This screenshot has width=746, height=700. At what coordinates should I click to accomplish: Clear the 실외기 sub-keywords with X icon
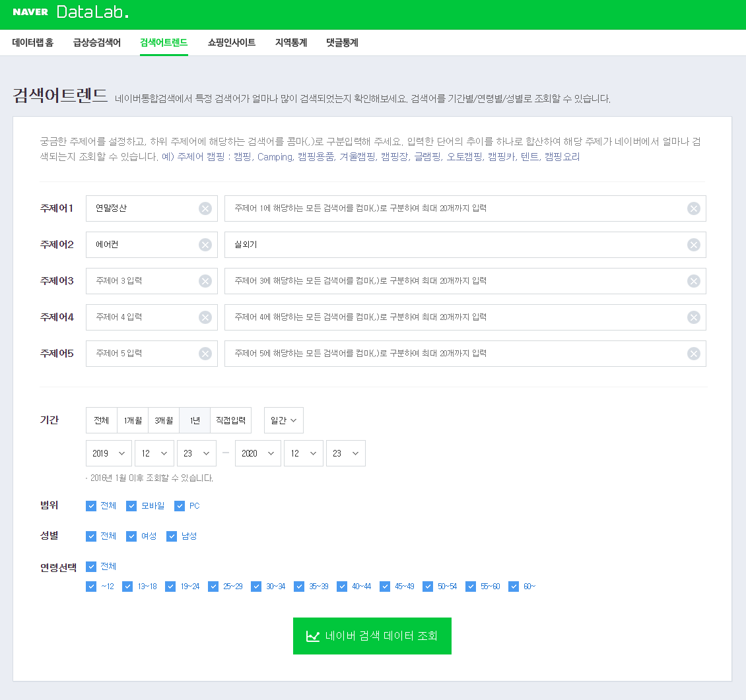[x=694, y=245]
